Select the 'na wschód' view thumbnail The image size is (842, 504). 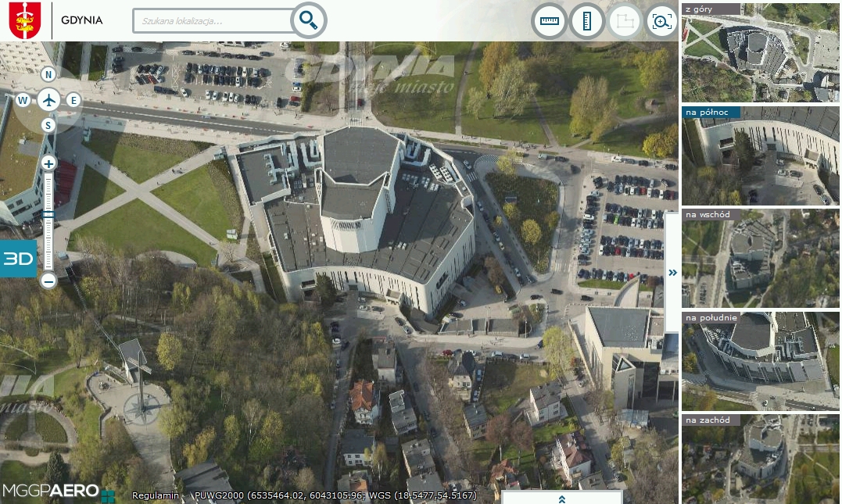pos(760,259)
